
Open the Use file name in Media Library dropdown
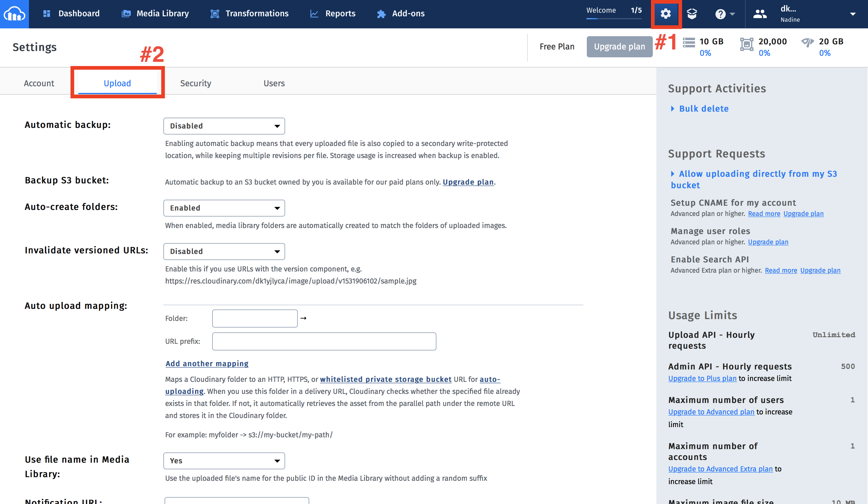224,461
